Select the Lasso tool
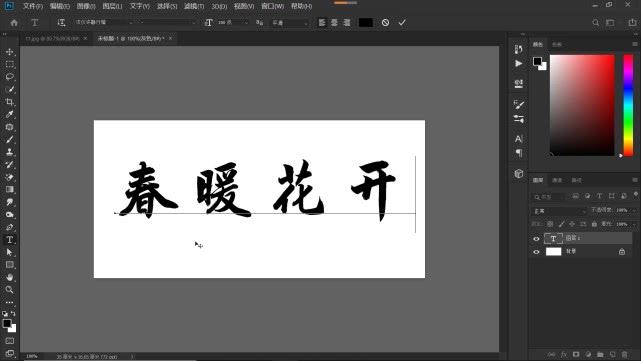Viewport: 641px width, 361px height. coord(9,77)
